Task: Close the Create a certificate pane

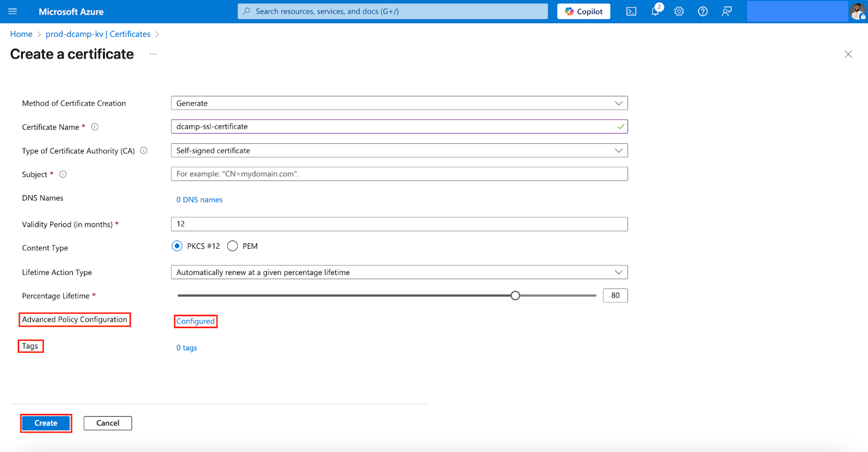Action: tap(848, 54)
